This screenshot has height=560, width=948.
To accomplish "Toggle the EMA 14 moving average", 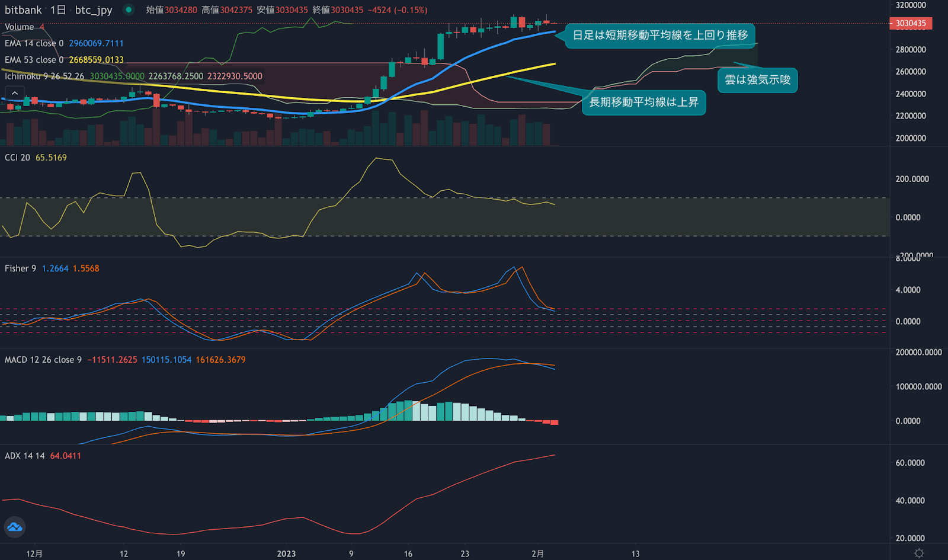I will [33, 43].
